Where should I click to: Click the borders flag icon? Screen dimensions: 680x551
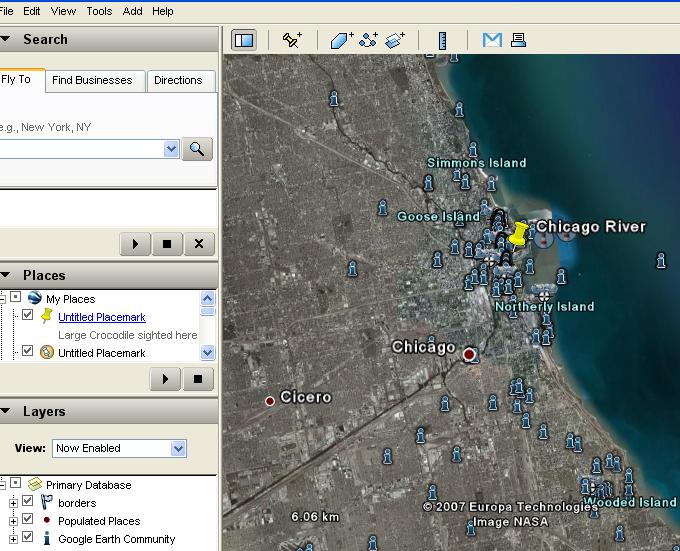[46, 502]
